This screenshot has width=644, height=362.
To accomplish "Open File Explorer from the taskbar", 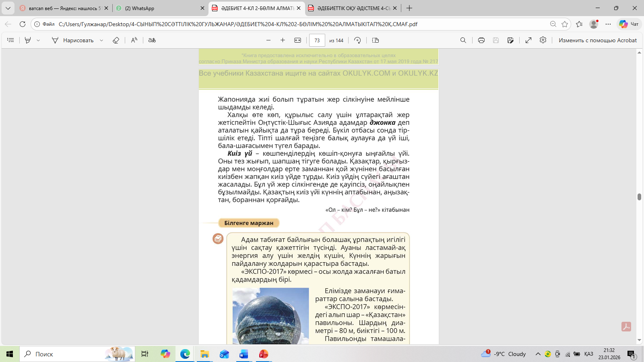I will point(205,354).
